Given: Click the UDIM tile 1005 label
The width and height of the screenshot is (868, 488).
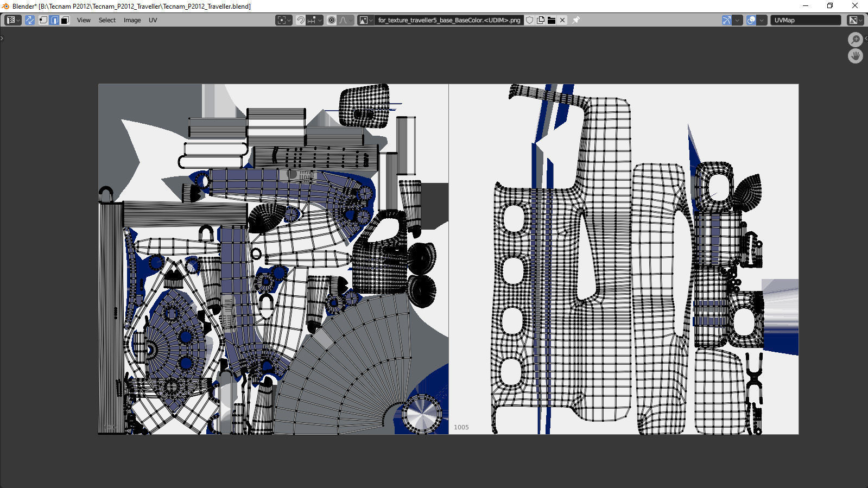Looking at the screenshot, I should click(x=461, y=427).
